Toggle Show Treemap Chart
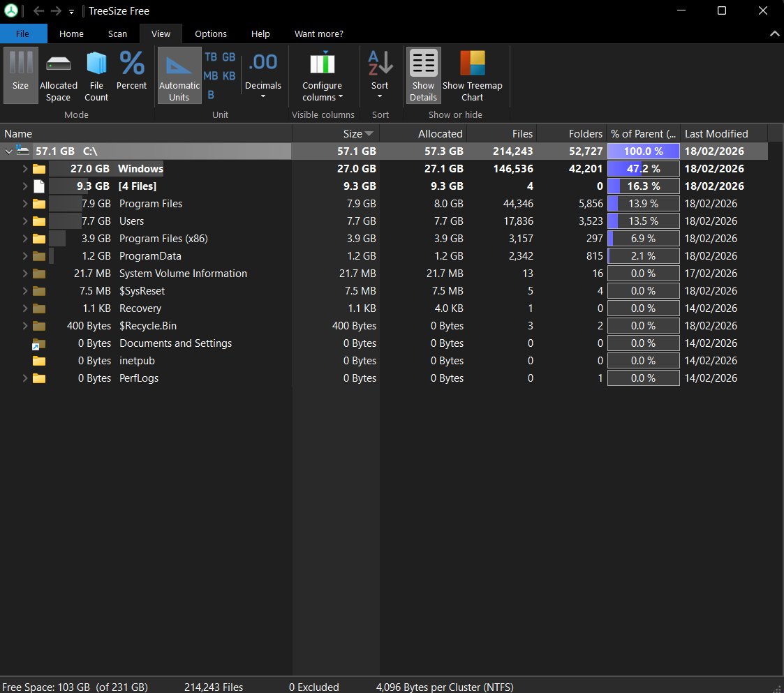Screen dimensions: 784x693 (473, 75)
